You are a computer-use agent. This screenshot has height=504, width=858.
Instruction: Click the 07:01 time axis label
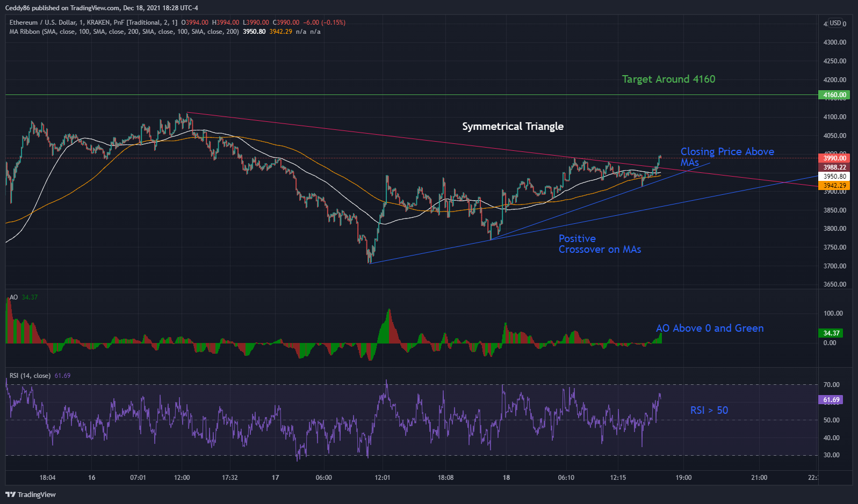point(138,478)
